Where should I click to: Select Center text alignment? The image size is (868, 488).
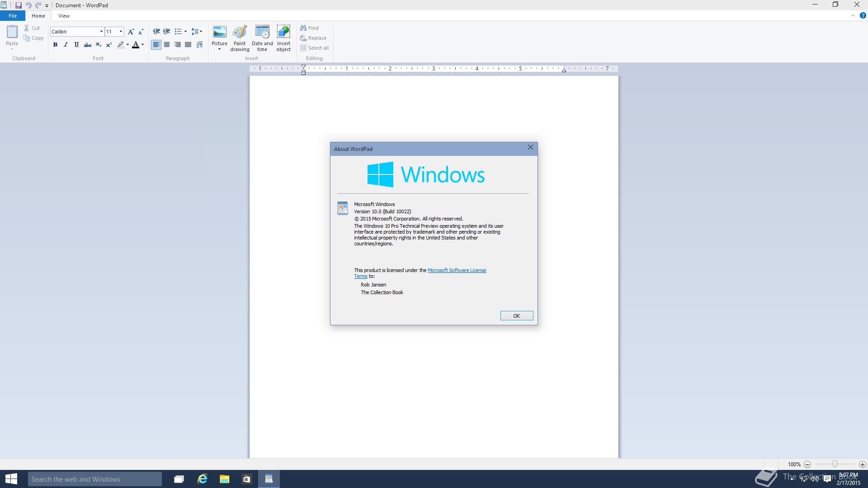point(167,45)
